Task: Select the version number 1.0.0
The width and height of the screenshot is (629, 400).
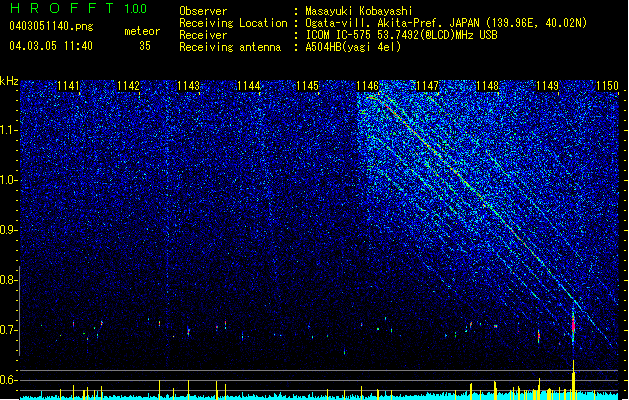Action: 135,8
